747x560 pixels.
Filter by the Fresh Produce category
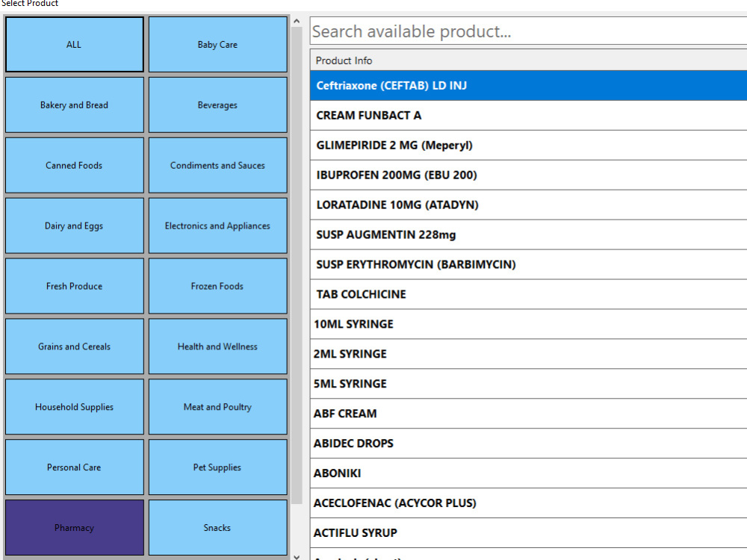click(74, 286)
